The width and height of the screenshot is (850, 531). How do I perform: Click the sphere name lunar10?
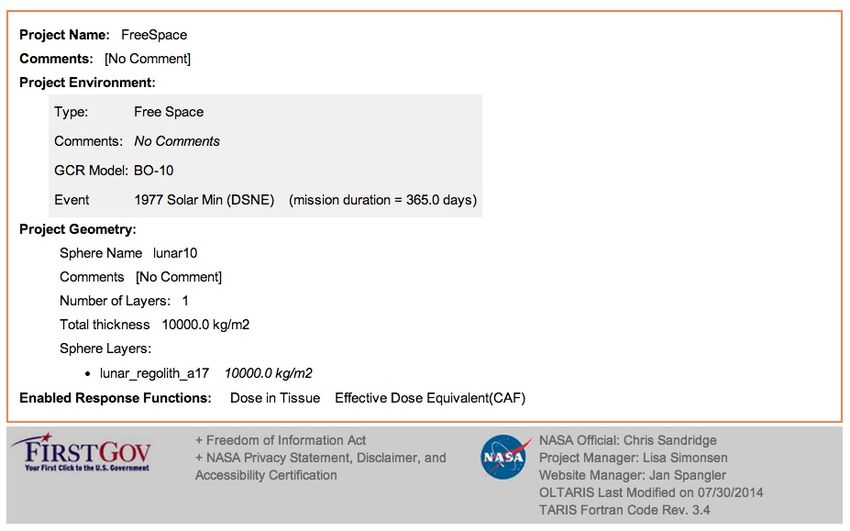coord(175,253)
